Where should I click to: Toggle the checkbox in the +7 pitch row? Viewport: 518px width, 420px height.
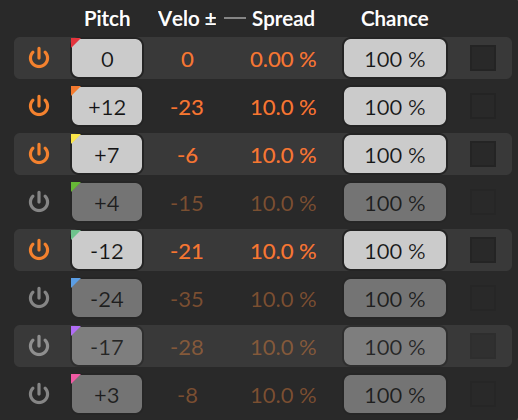coord(483,154)
